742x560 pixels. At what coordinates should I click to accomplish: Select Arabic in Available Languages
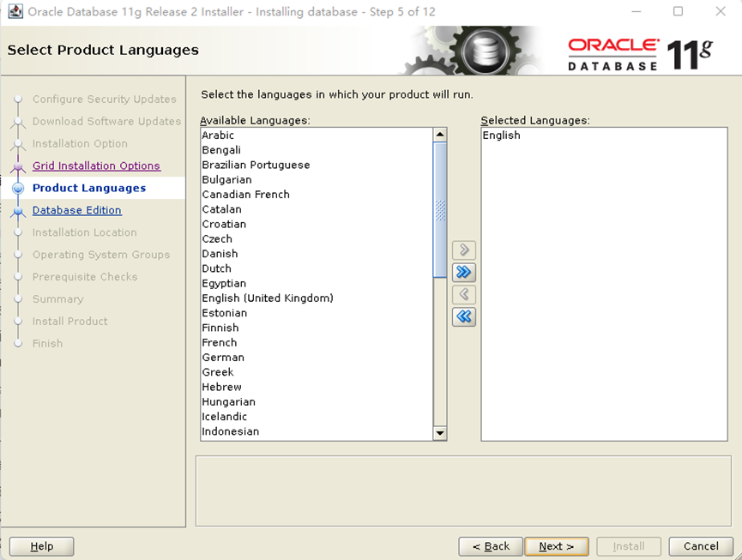[x=317, y=135]
